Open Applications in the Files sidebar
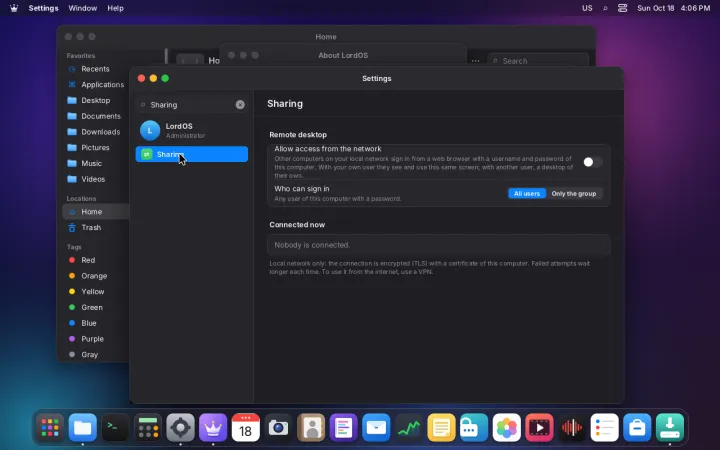The width and height of the screenshot is (720, 450). click(95, 84)
